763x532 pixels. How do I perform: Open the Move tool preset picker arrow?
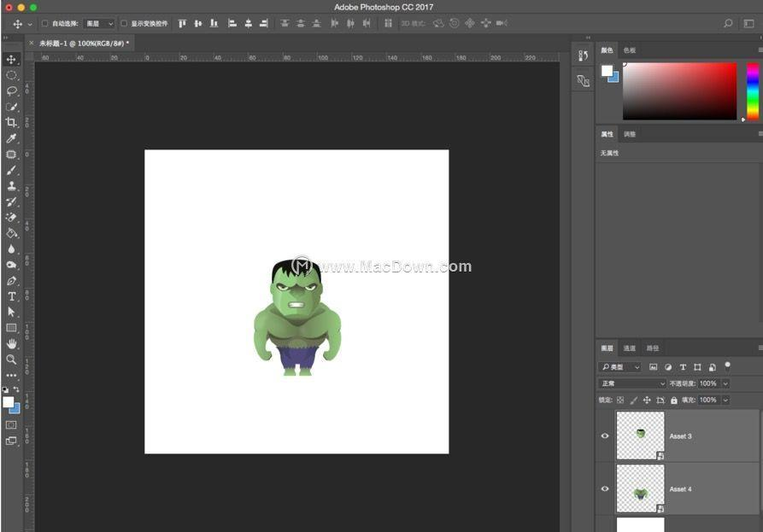point(30,24)
